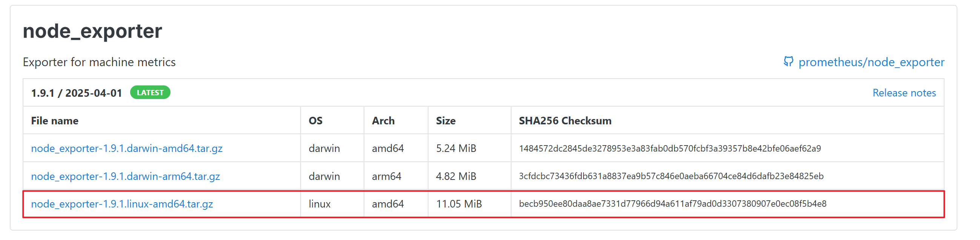Select the checksum starting with 1484572dc

point(670,148)
